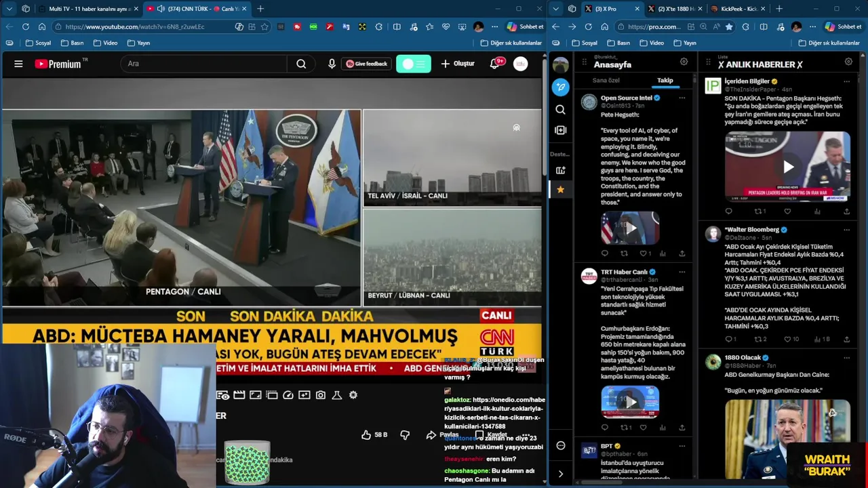Open ANLIK HABERLER column settings gear
The width and height of the screenshot is (868, 488).
(848, 62)
